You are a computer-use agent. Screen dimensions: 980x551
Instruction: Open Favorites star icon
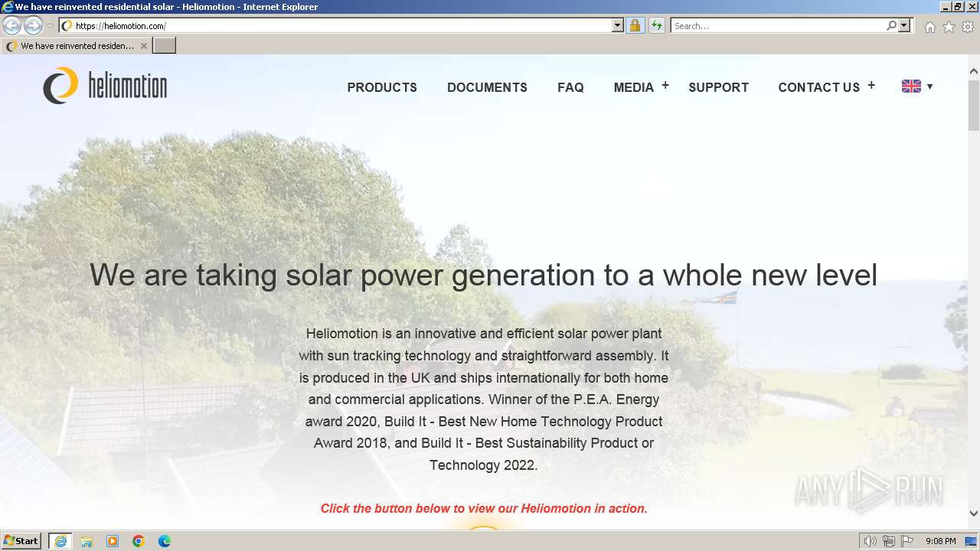pyautogui.click(x=949, y=27)
